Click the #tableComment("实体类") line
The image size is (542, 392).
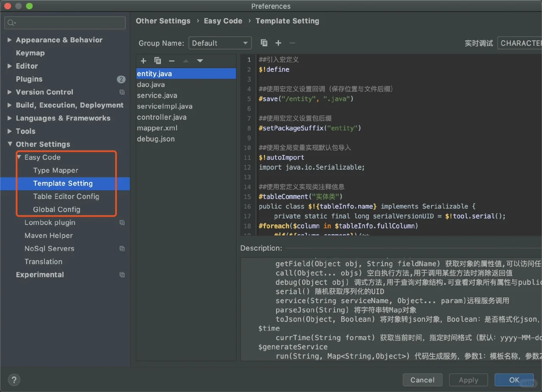pos(300,197)
